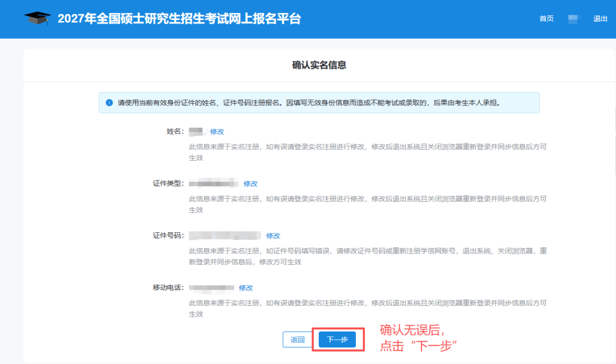
Task: Click the hint text under 姓名
Action: click(368, 152)
